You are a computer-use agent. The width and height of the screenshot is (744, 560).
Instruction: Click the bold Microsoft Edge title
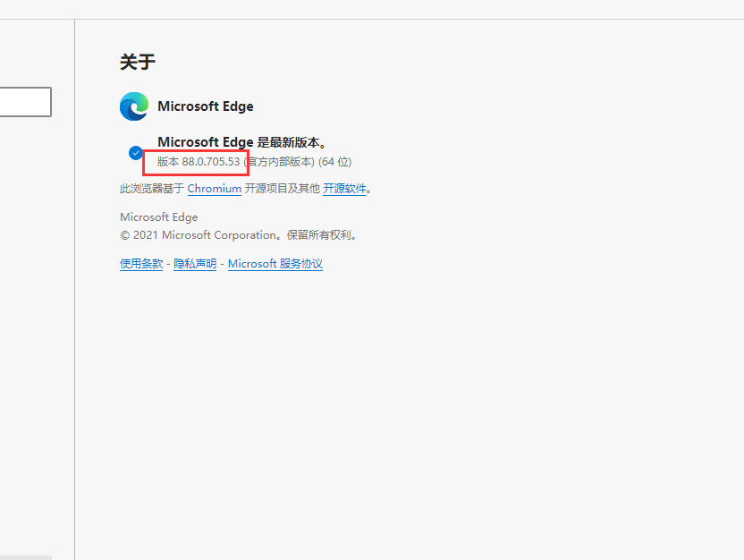pyautogui.click(x=206, y=106)
